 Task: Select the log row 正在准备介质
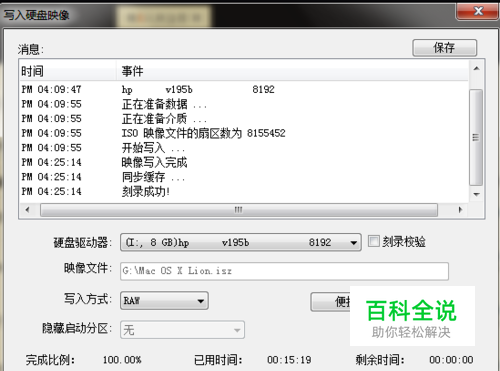click(x=244, y=119)
